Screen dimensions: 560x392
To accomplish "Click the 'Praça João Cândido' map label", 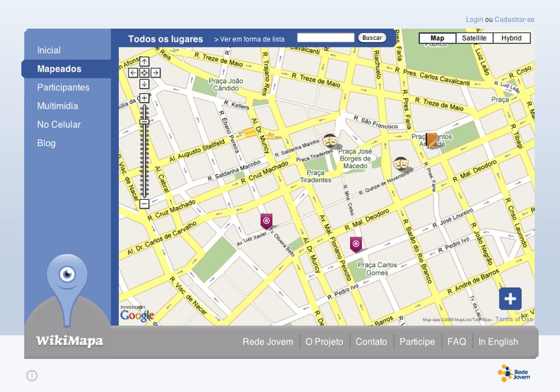I will 226,85.
